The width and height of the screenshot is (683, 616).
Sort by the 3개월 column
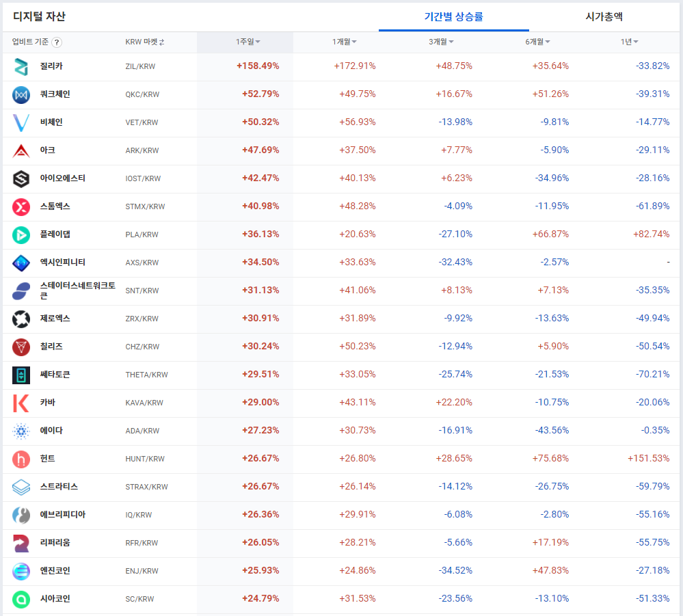click(441, 42)
